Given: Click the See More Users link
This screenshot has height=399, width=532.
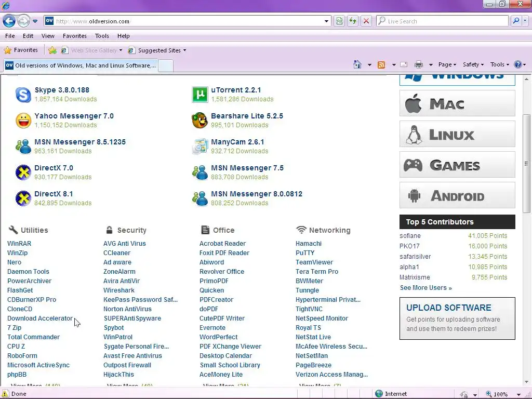Looking at the screenshot, I should [x=426, y=288].
